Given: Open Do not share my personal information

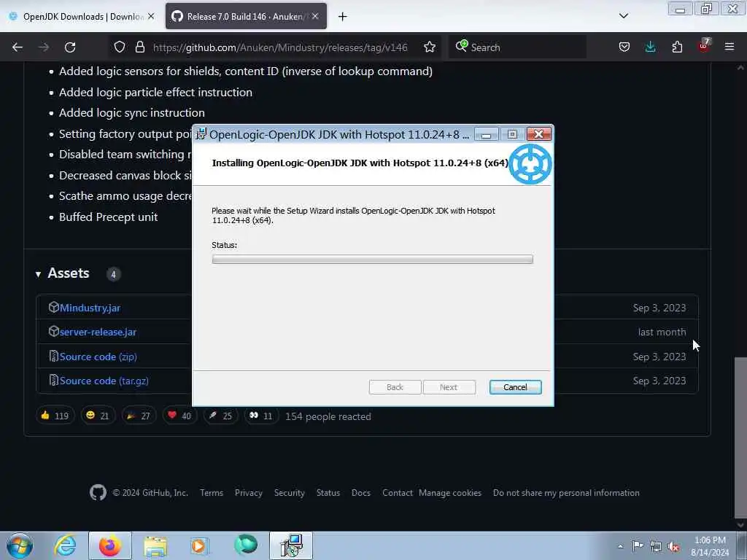Looking at the screenshot, I should (x=566, y=493).
